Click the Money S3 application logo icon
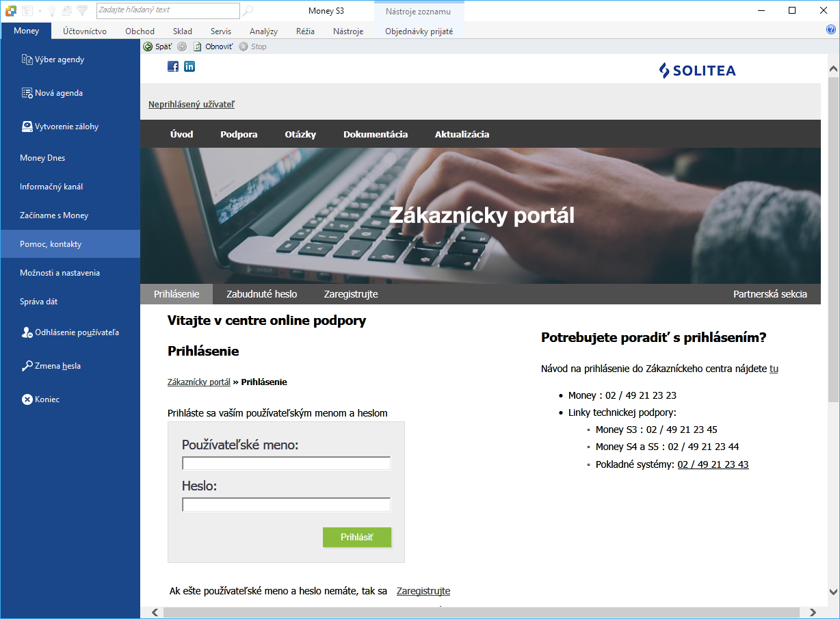Viewport: 840px width, 619px height. (10, 10)
